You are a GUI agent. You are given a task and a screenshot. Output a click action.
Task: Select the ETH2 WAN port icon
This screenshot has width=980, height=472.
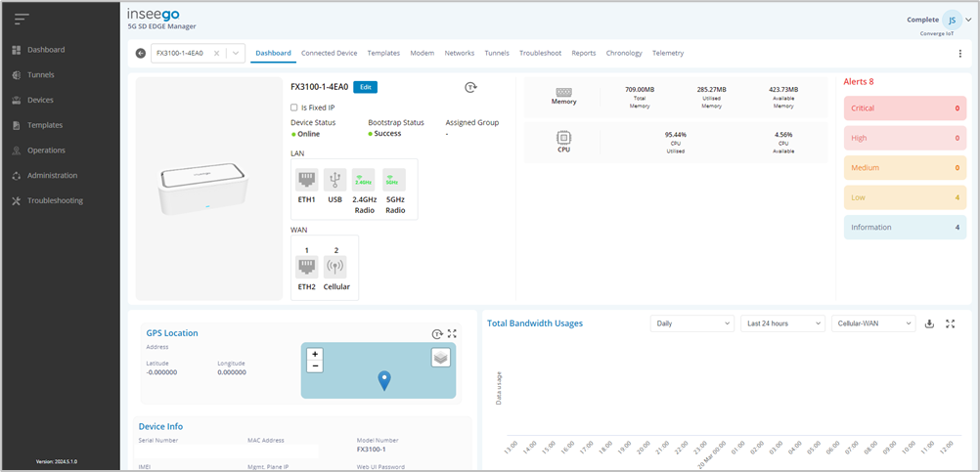coord(306,267)
